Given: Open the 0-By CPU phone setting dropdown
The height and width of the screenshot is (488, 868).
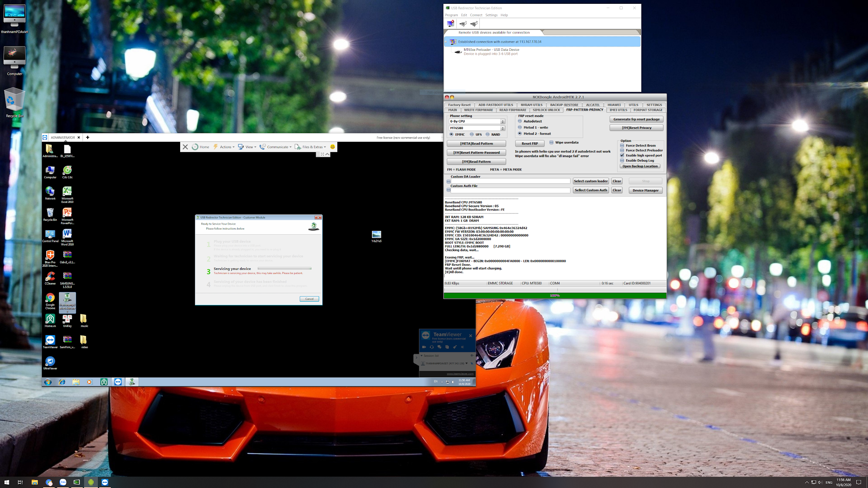Looking at the screenshot, I should point(503,122).
